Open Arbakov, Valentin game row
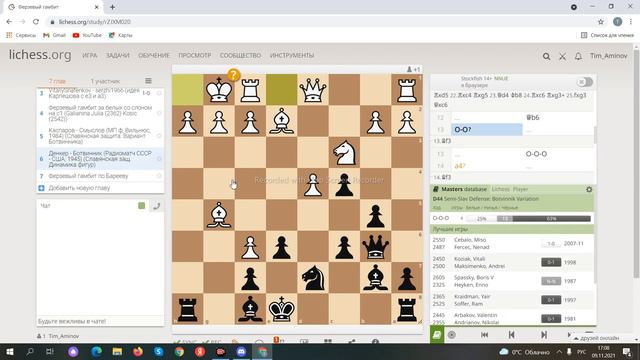 point(512,318)
